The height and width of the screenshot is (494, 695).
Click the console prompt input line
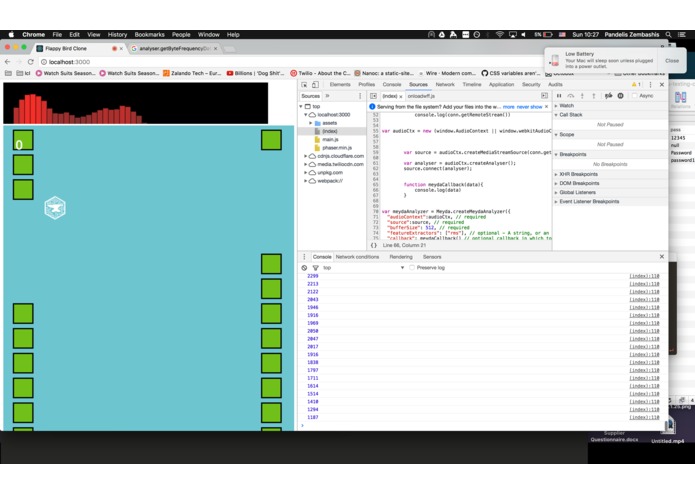click(x=483, y=426)
